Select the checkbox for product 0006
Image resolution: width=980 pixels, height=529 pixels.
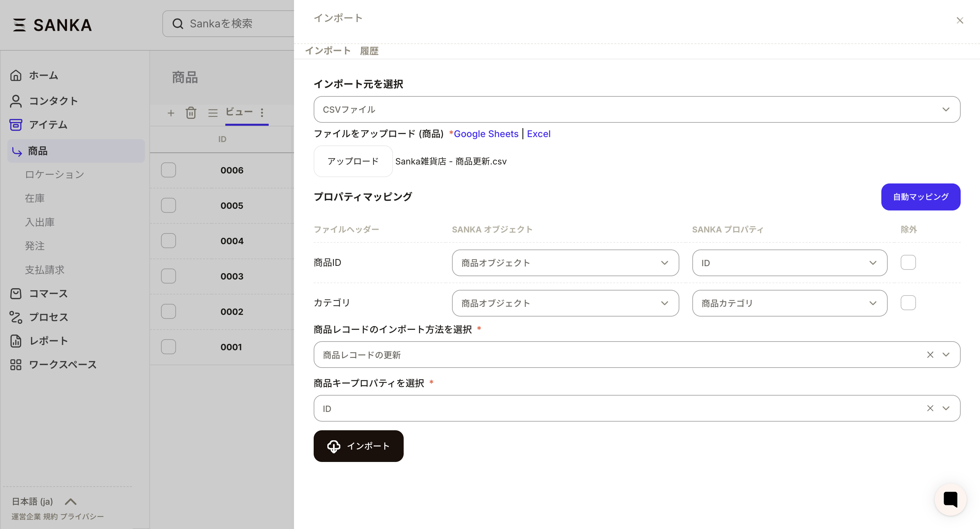[x=168, y=170]
